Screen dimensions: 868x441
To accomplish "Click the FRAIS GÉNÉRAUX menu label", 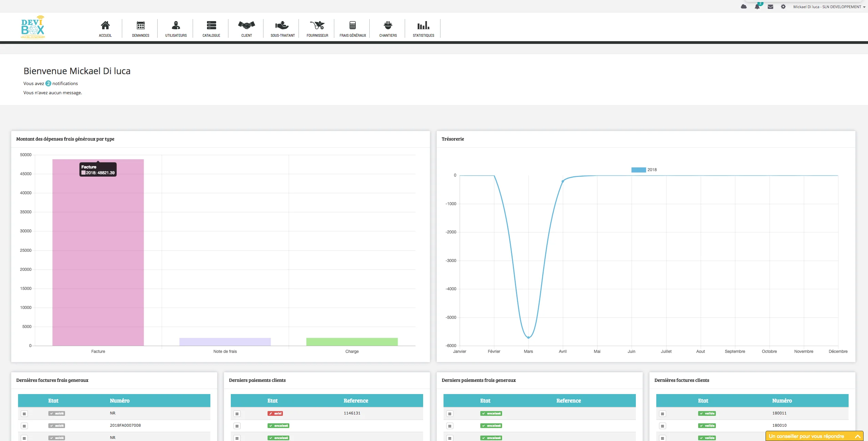I will click(x=353, y=35).
